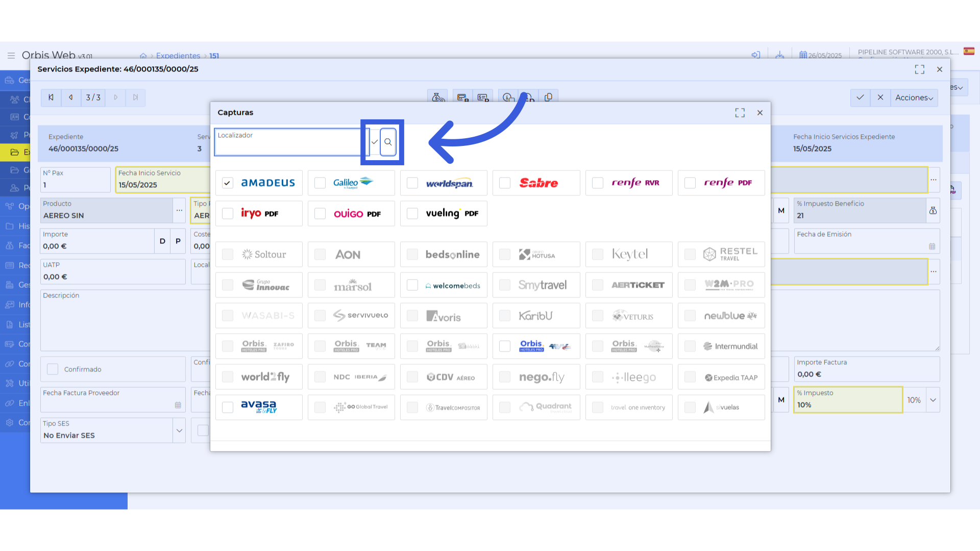Screen dimensions: 980x551
Task: Check the Renfe RVR checkbox
Action: tap(598, 183)
